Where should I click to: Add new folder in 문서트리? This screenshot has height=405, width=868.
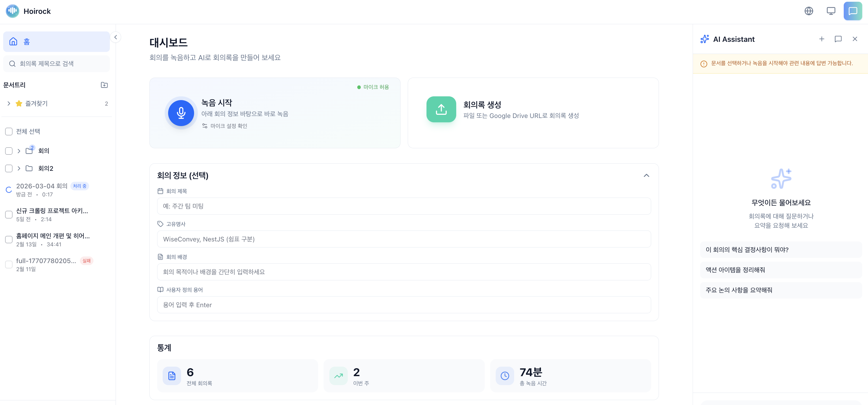click(x=104, y=85)
